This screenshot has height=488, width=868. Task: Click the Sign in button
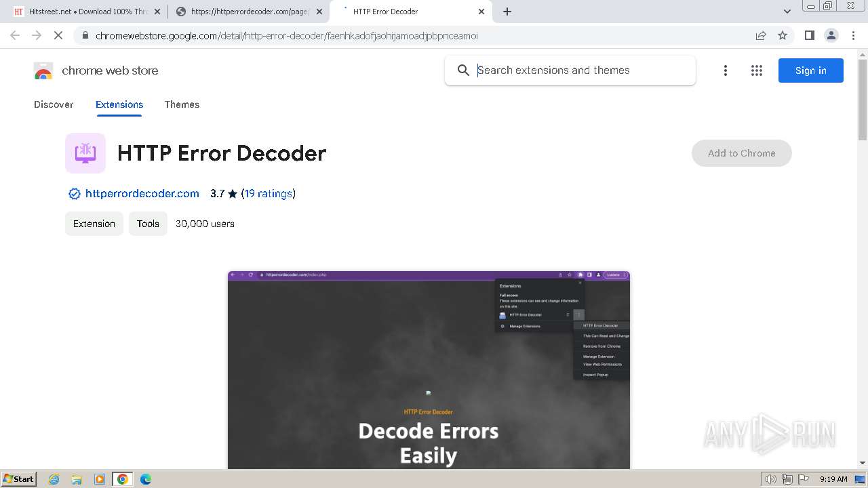[x=811, y=70]
